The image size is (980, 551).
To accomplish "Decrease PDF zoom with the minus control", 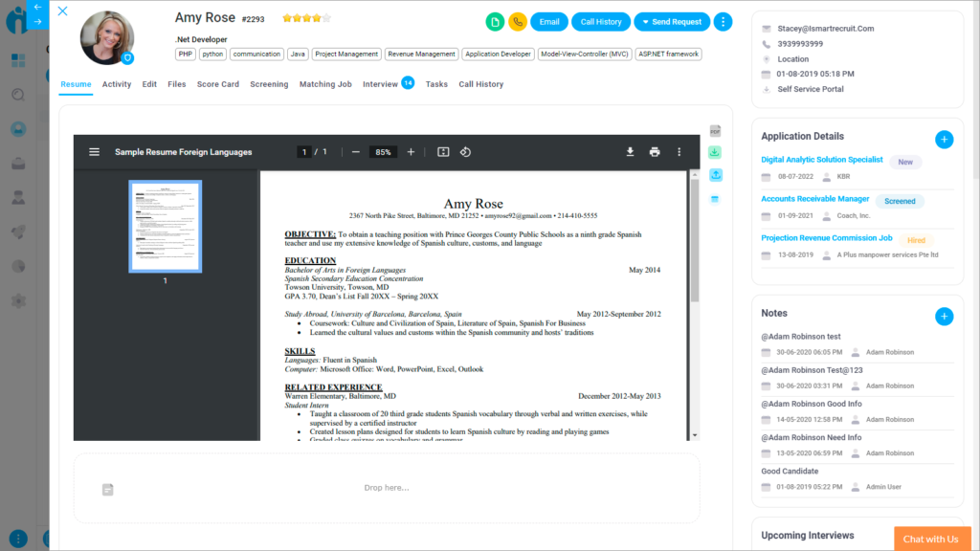I will click(x=354, y=151).
